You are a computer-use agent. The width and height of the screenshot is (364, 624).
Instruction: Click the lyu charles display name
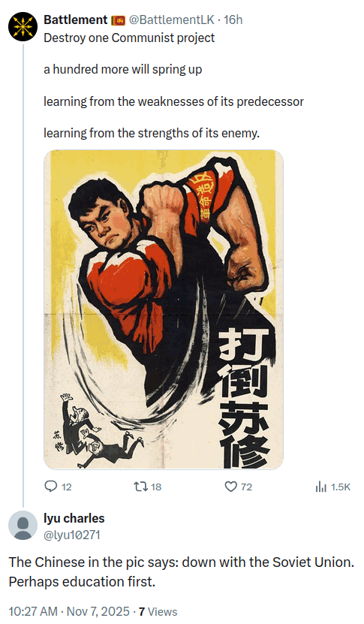pos(74,518)
